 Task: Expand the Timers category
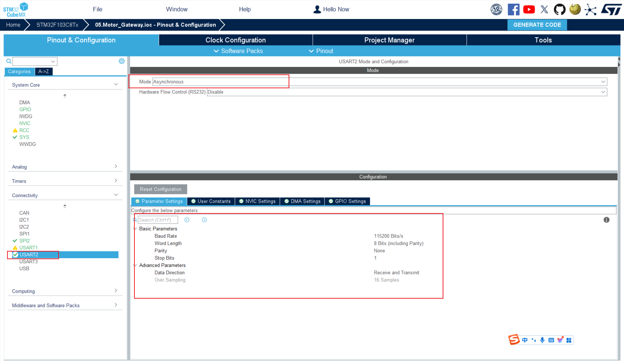[65, 181]
